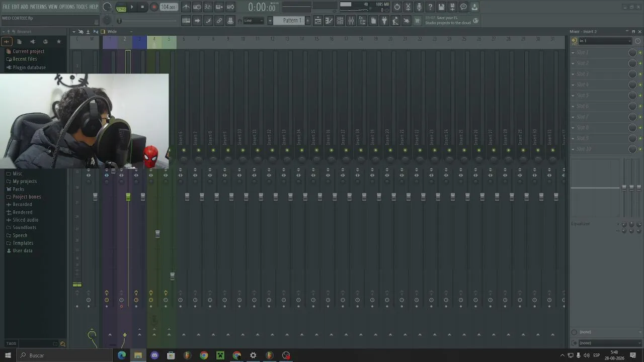Expand the Templates folder

point(20,243)
